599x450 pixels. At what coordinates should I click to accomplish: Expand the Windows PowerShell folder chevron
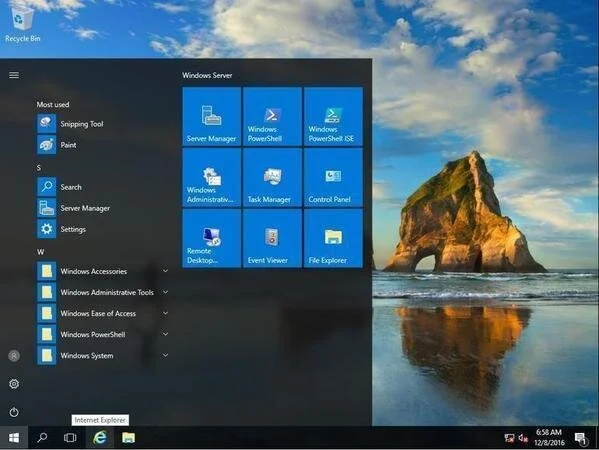coord(165,334)
